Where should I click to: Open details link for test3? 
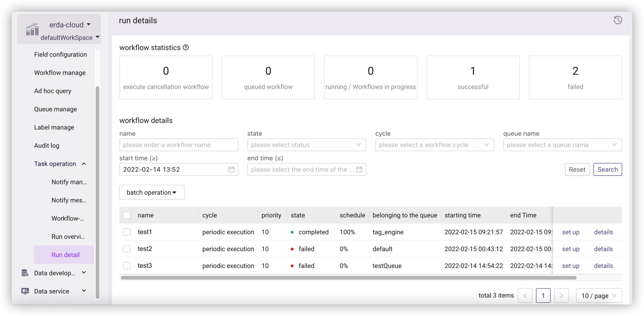tap(603, 266)
